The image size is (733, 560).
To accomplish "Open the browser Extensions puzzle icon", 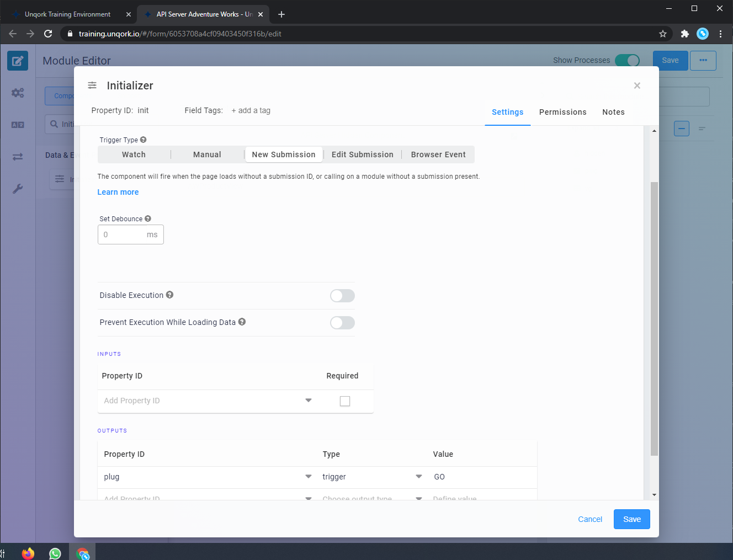I will 685,34.
